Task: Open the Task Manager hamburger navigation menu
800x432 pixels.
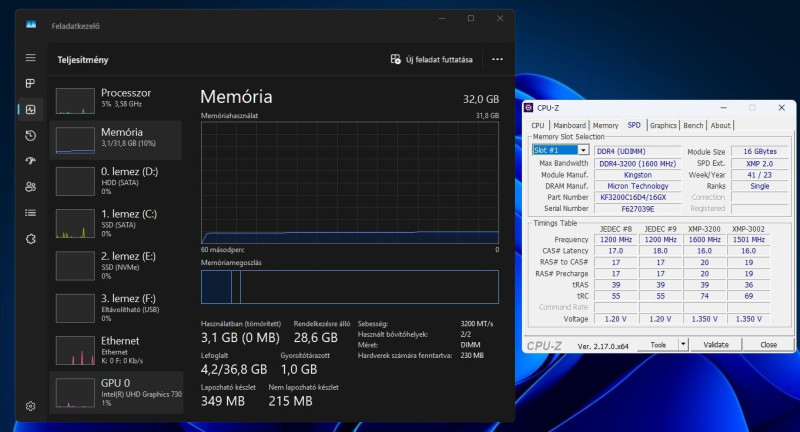Action: click(x=31, y=58)
